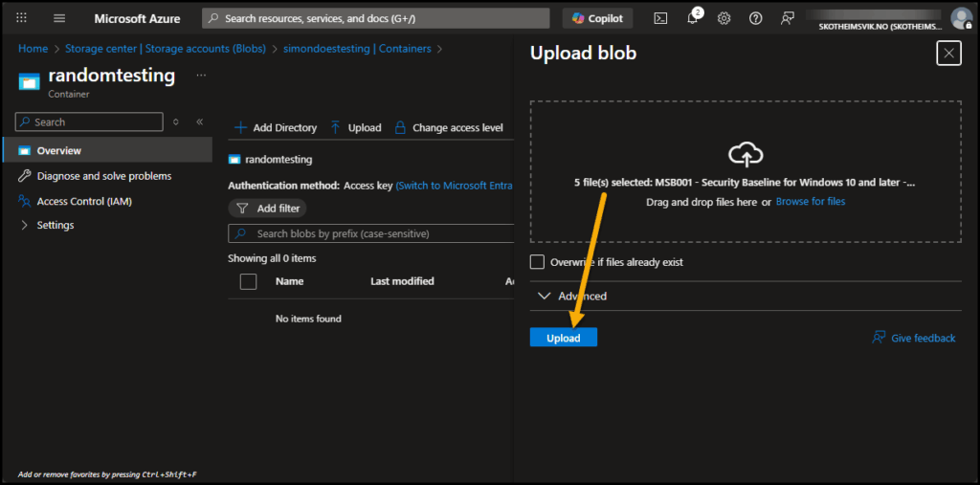Check the select-all blobs checkbox
980x485 pixels.
(248, 281)
